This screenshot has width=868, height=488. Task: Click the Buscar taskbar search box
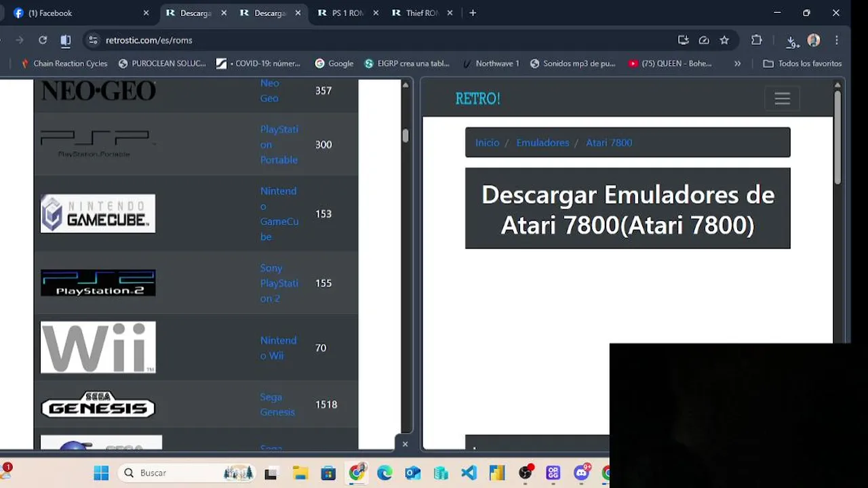186,472
